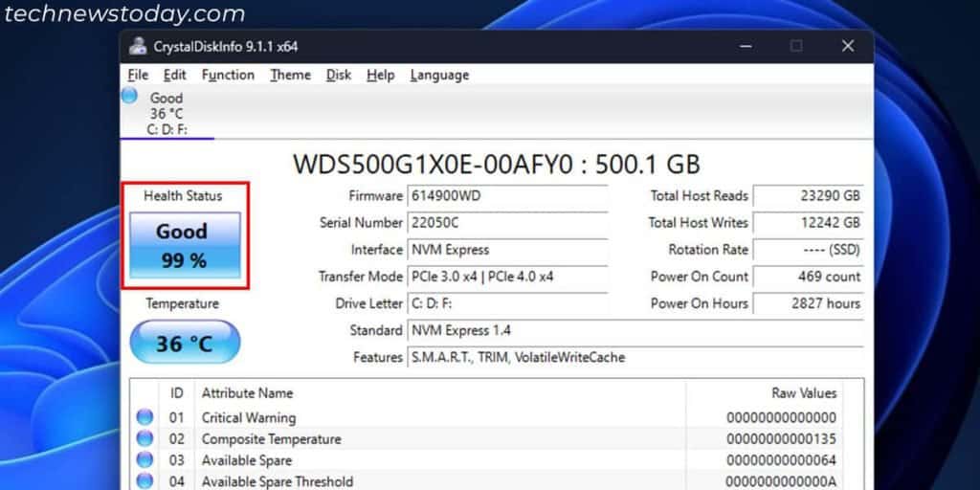Screen dimensions: 980x490
Task: Open the Function menu
Action: point(228,75)
